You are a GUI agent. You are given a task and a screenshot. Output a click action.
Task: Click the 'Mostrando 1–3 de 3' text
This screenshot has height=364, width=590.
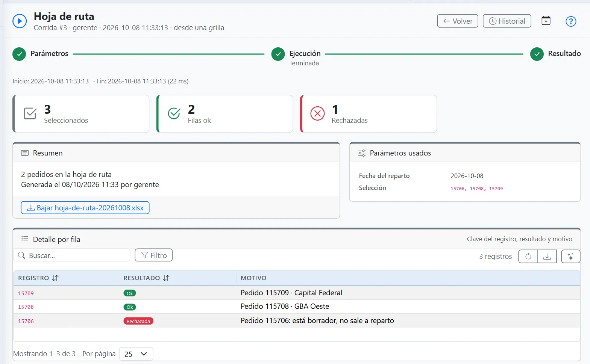[x=44, y=354]
